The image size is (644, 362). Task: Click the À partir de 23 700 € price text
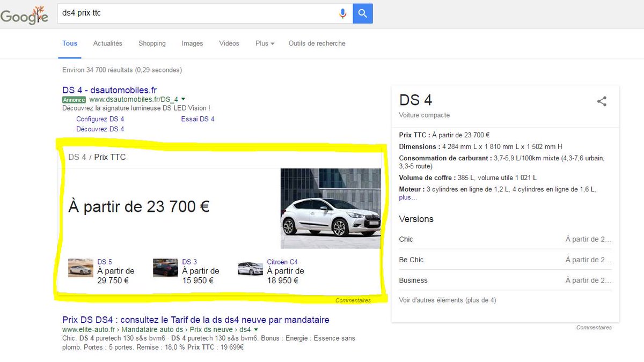pyautogui.click(x=139, y=206)
